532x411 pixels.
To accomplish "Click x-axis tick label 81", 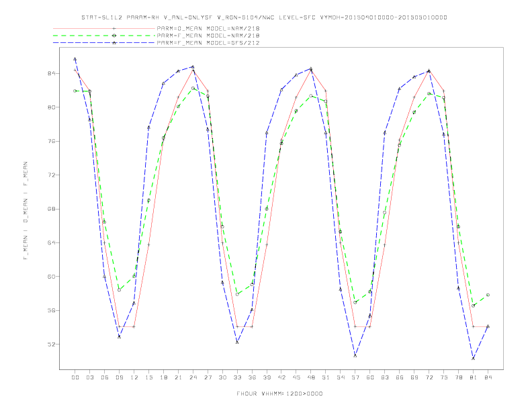I will coord(474,377).
